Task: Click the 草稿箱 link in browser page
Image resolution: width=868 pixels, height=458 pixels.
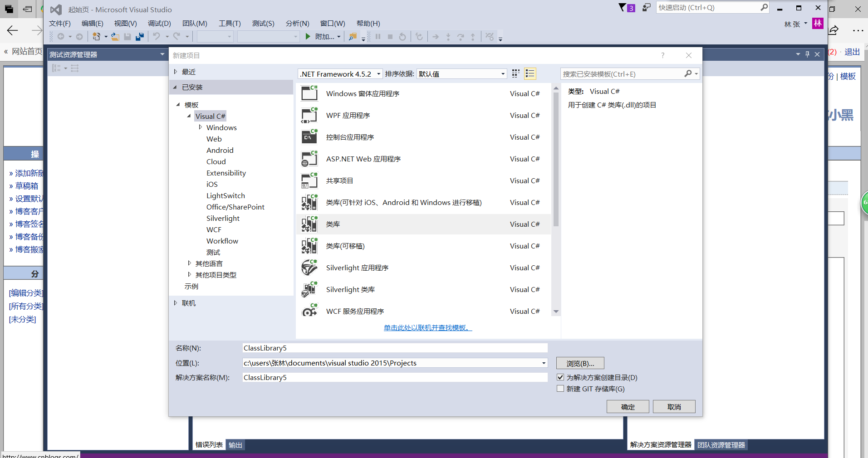Action: tap(27, 186)
